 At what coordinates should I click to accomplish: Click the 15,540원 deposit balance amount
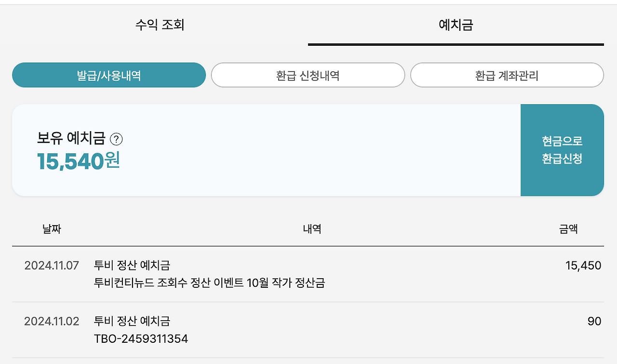79,160
